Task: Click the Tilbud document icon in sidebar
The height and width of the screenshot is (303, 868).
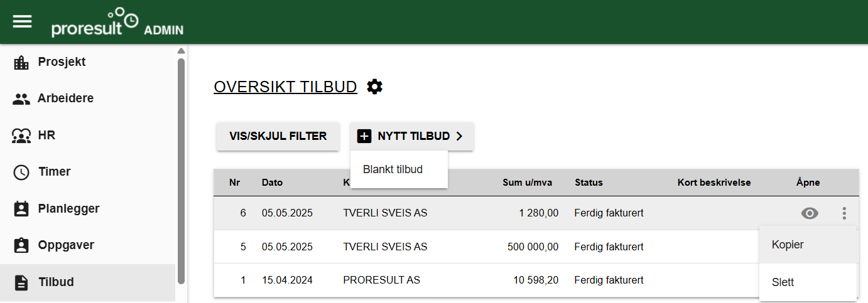Action: (x=21, y=282)
